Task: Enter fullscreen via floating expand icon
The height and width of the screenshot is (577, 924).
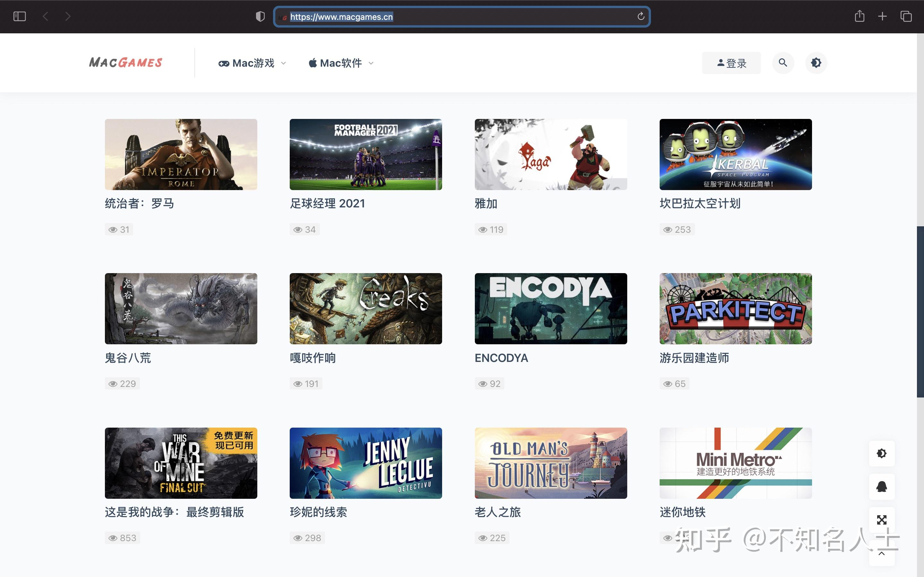Action: click(x=882, y=520)
